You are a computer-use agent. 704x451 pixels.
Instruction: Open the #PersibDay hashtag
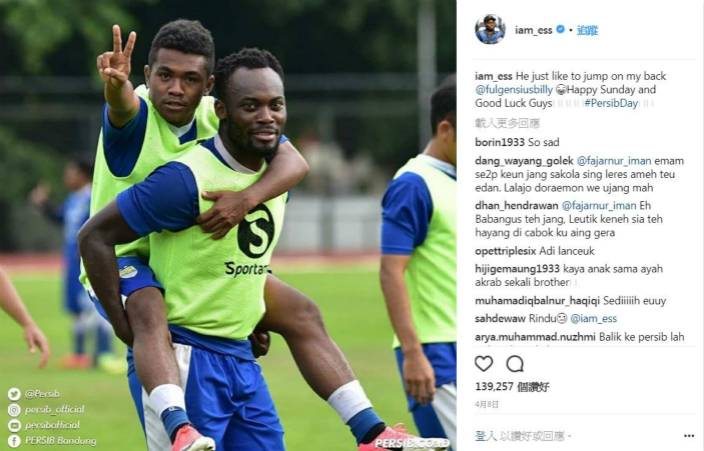click(x=611, y=103)
